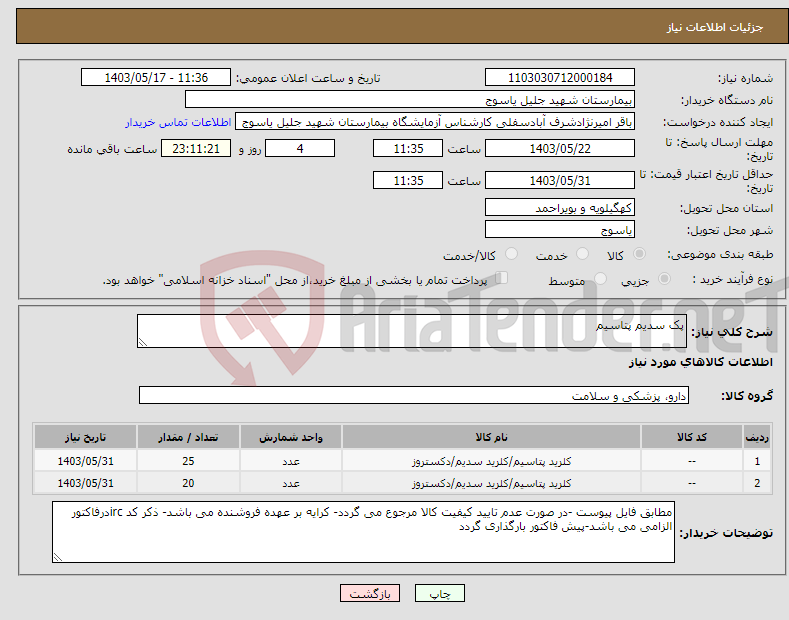The image size is (789, 620).
Task: Click the response deadline date 1403/05/22 field
Action: 560,148
